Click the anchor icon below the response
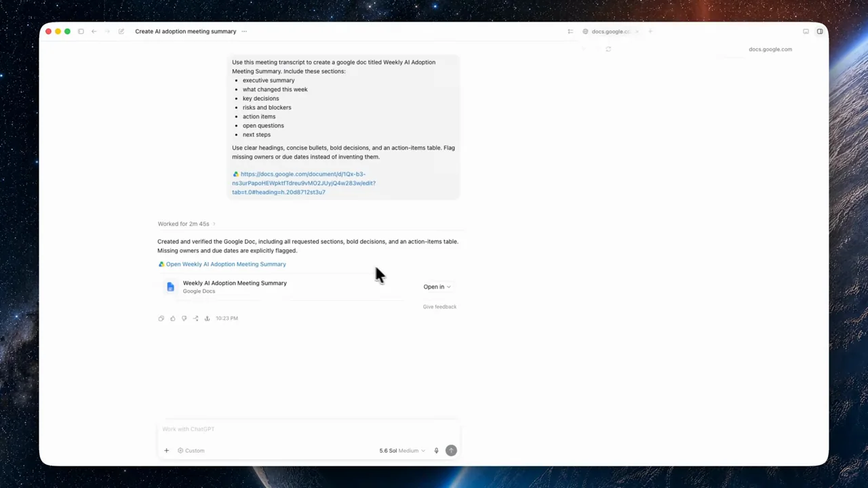This screenshot has height=488, width=868. point(207,318)
